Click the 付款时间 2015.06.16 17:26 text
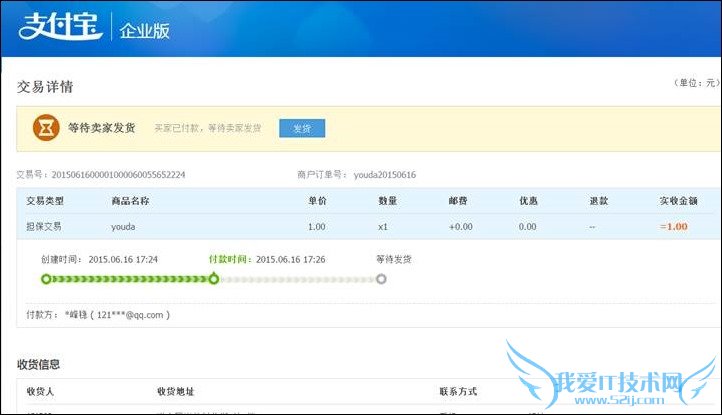The height and width of the screenshot is (415, 722). click(x=267, y=259)
